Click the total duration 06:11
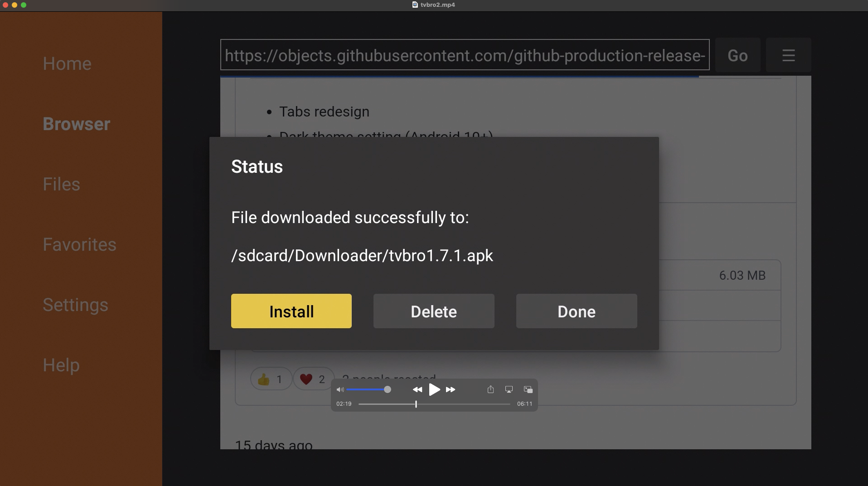The width and height of the screenshot is (868, 486). [524, 403]
